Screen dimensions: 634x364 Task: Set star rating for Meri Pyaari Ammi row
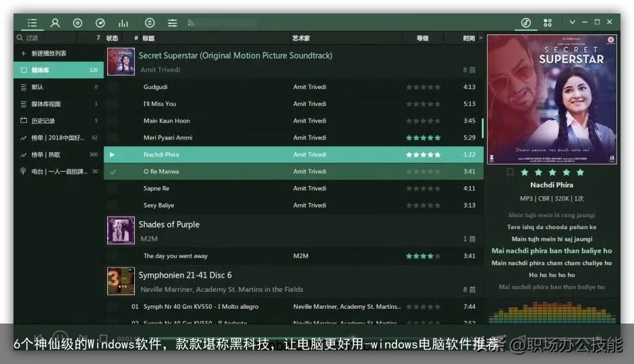coord(424,138)
